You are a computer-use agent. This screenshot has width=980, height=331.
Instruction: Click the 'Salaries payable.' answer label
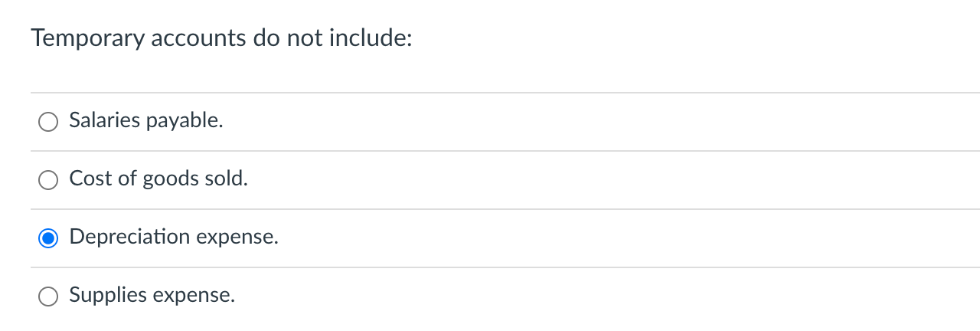pos(145,120)
